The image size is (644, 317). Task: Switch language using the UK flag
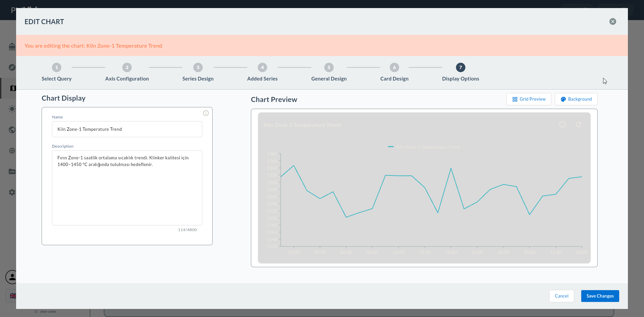pos(13,296)
